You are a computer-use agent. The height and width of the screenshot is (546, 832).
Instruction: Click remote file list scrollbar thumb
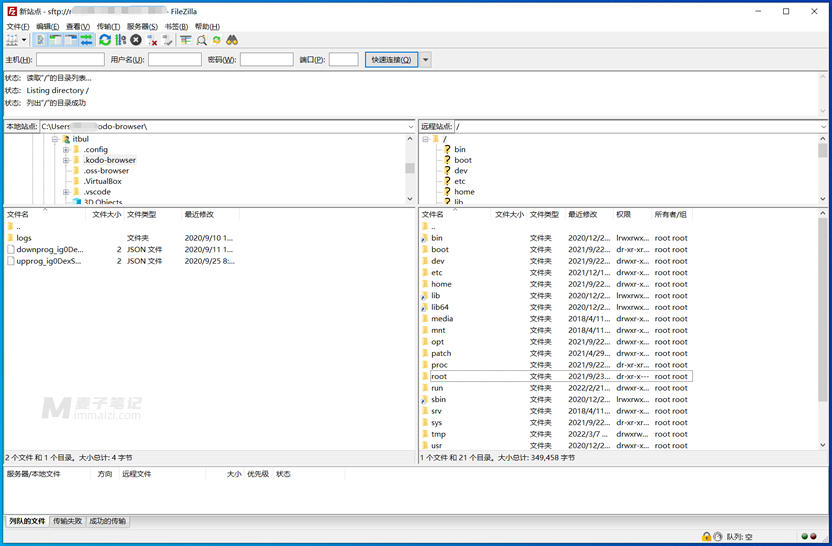coord(822,310)
